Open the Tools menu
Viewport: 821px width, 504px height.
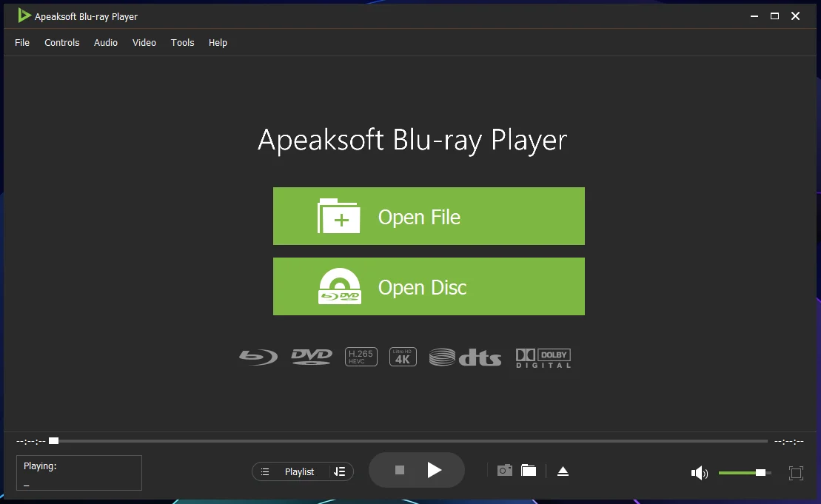182,42
